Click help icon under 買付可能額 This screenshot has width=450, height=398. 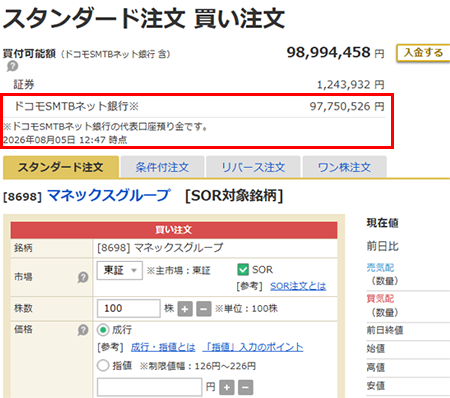click(x=12, y=66)
